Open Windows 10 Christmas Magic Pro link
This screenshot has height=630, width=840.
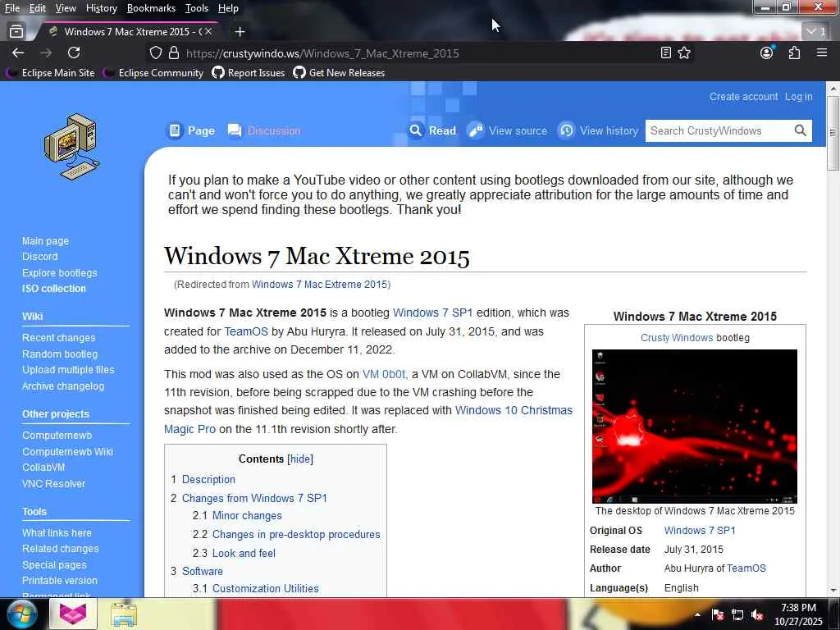click(368, 419)
